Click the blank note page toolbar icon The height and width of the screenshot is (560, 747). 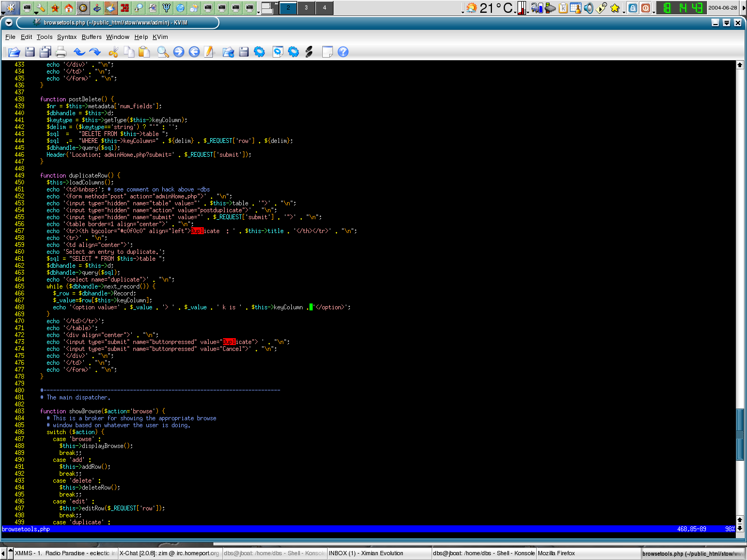[327, 52]
